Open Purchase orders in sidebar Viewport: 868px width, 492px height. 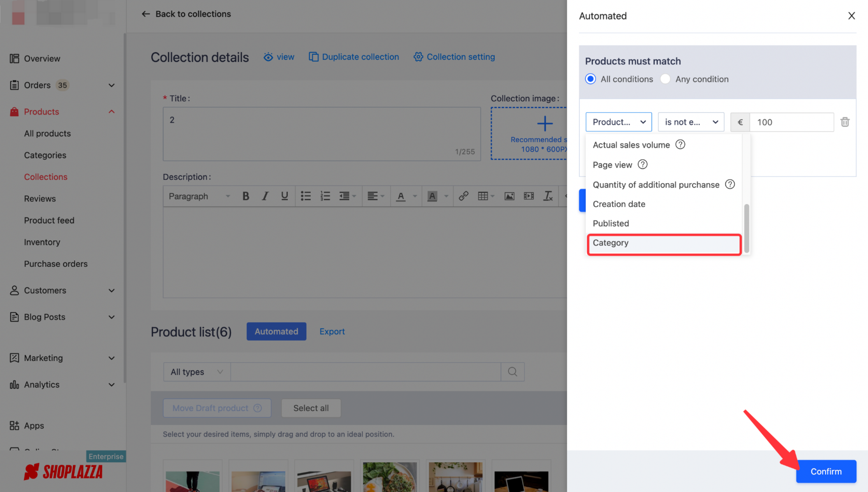coord(56,264)
